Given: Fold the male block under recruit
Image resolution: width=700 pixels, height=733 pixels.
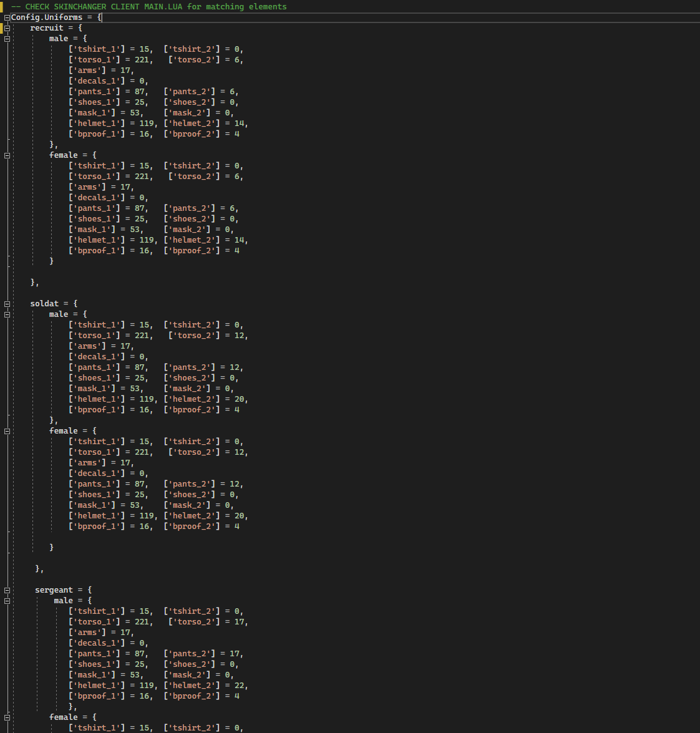Looking at the screenshot, I should pyautogui.click(x=7, y=39).
